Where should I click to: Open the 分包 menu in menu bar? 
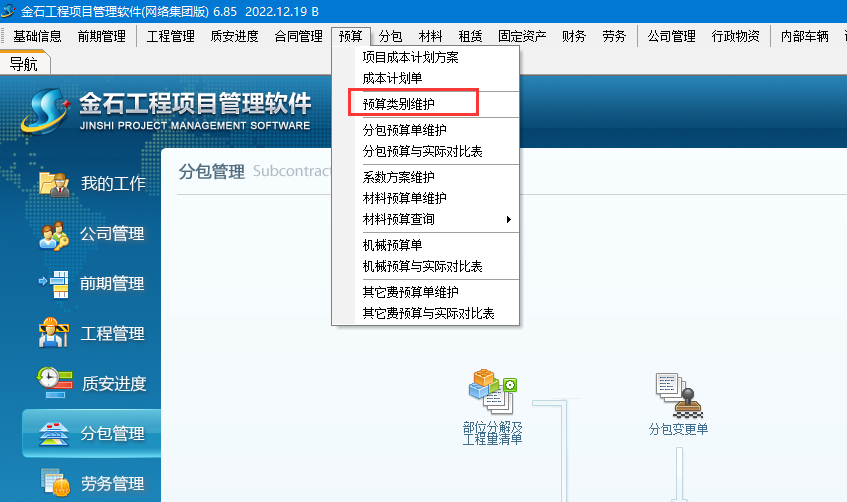[x=390, y=36]
